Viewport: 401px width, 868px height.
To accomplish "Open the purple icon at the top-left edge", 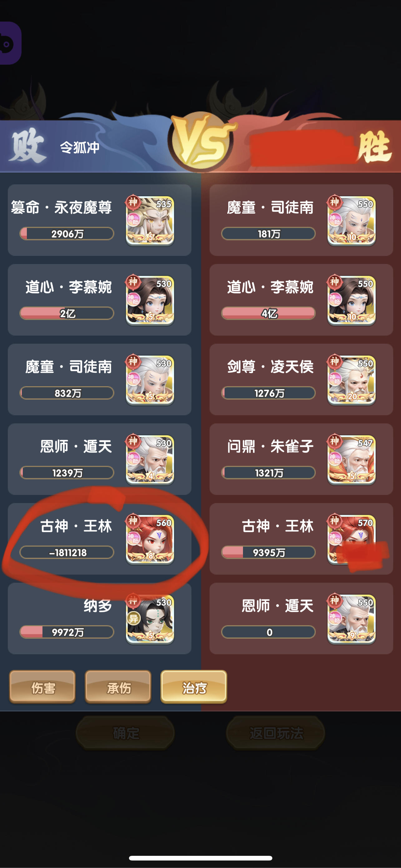I will pos(10,43).
